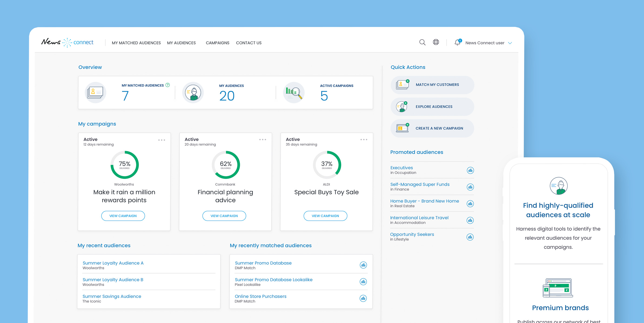Click the Explore Audiences button
Screen dimensions: 644x323
432,107
